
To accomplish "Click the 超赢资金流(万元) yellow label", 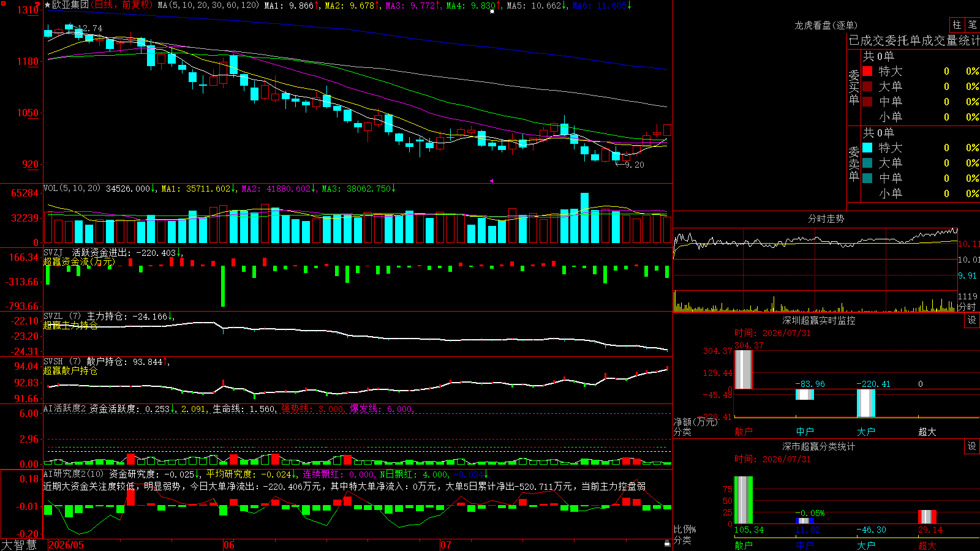I will click(x=79, y=262).
